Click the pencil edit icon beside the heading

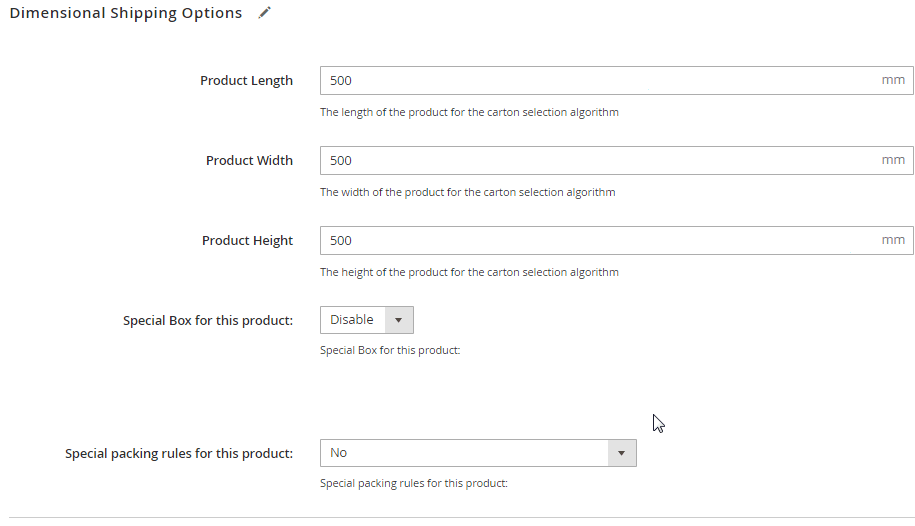[265, 13]
